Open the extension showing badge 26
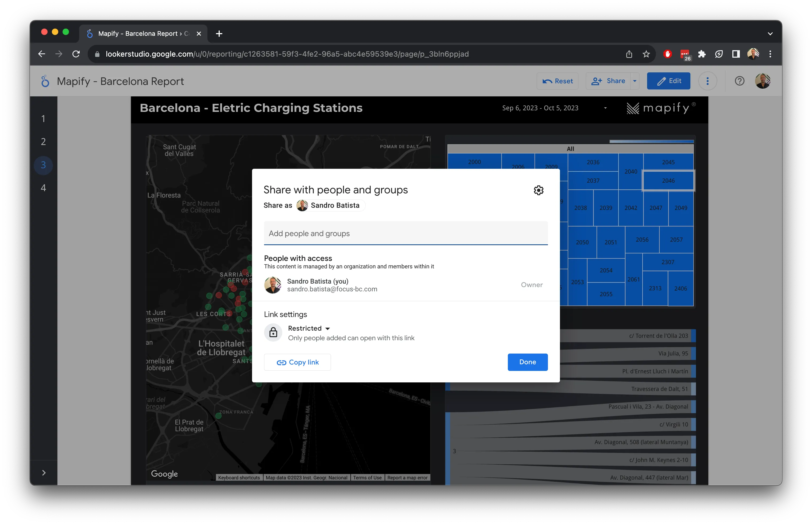Image resolution: width=812 pixels, height=525 pixels. [x=685, y=54]
